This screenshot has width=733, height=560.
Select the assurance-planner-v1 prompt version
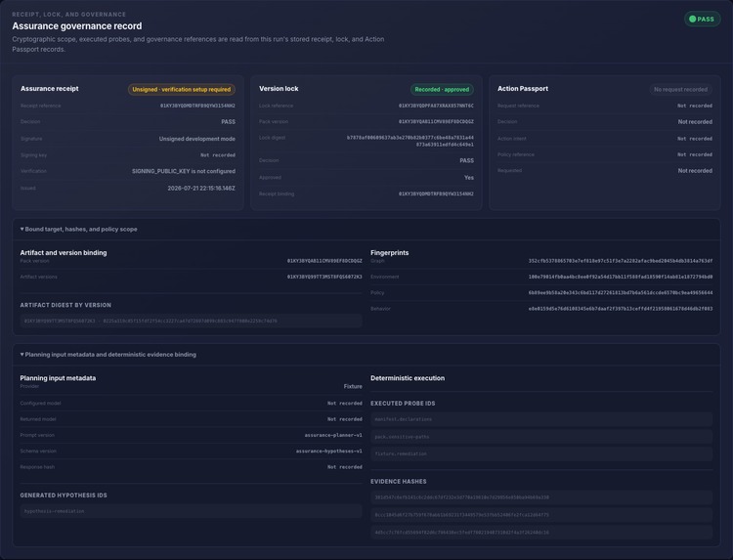coord(333,435)
